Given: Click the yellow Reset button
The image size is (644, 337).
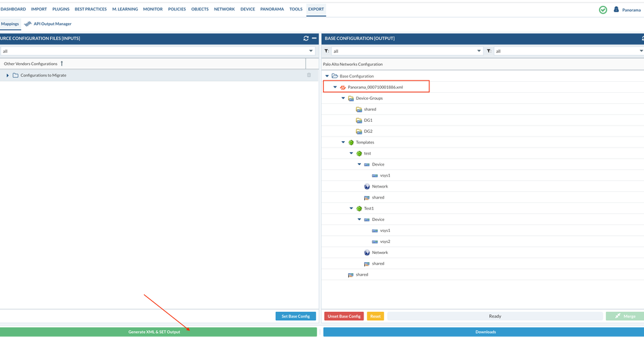Looking at the screenshot, I should tap(375, 316).
